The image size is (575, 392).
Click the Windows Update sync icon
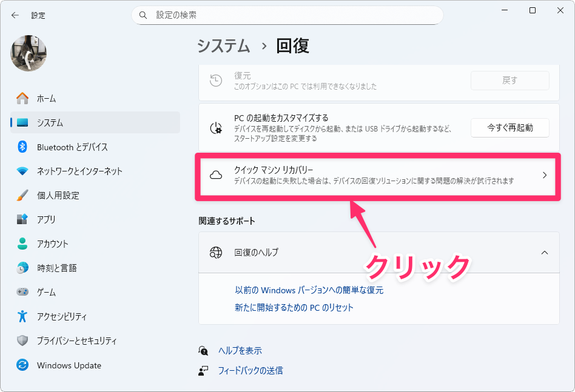click(22, 365)
